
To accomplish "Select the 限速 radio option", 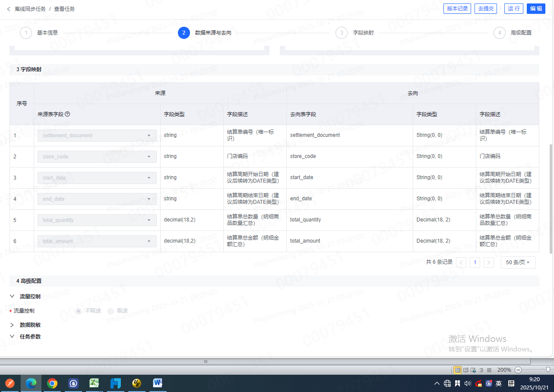I will coord(111,311).
